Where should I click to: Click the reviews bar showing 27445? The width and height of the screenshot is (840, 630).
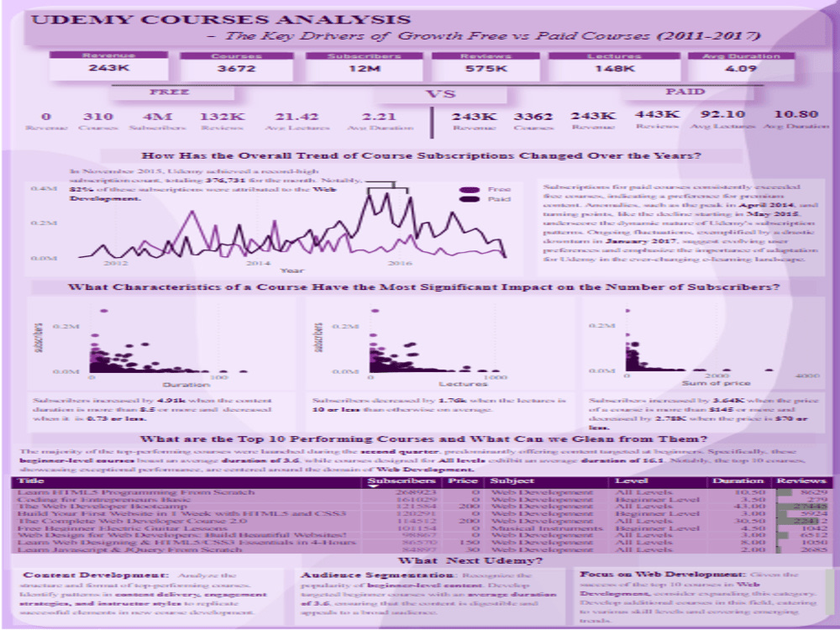tap(802, 507)
